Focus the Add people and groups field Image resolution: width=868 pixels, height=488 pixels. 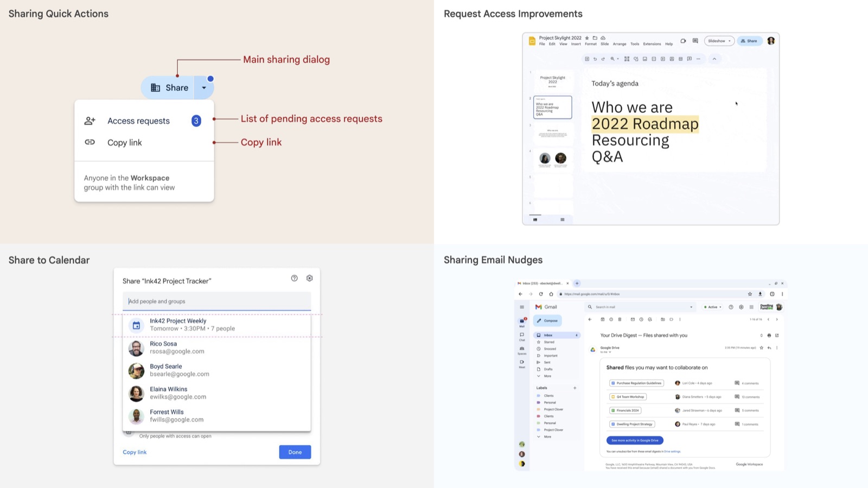pyautogui.click(x=216, y=301)
